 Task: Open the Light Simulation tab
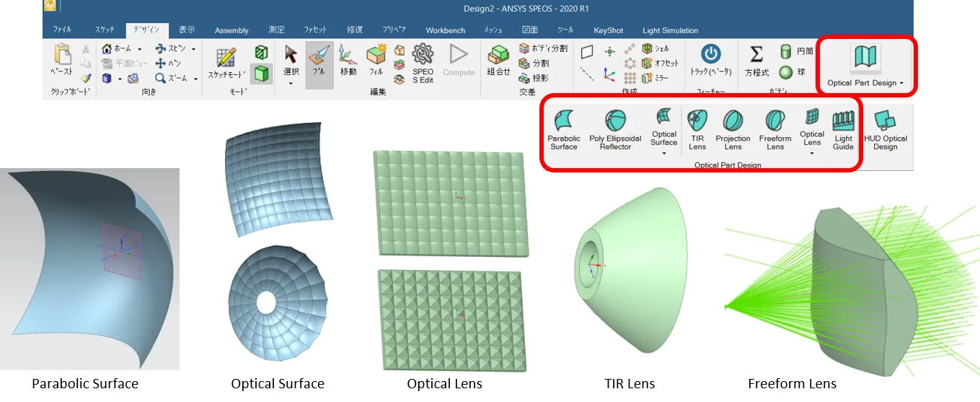[x=670, y=30]
